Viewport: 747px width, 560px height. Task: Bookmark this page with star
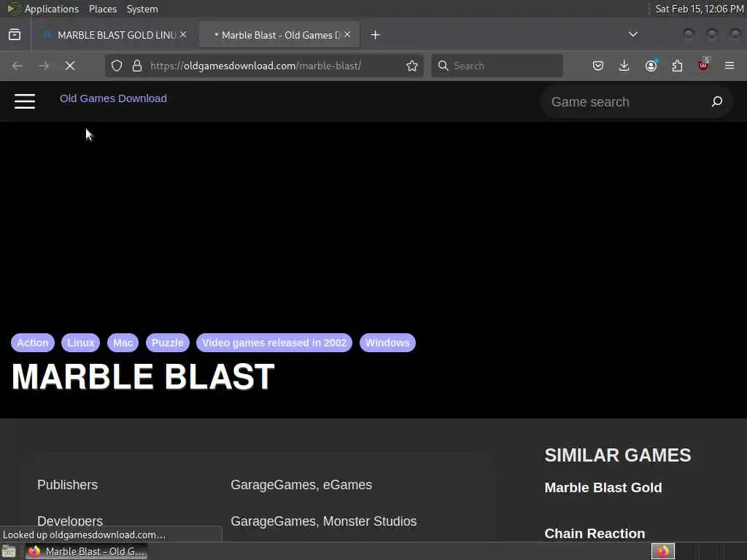click(x=412, y=66)
